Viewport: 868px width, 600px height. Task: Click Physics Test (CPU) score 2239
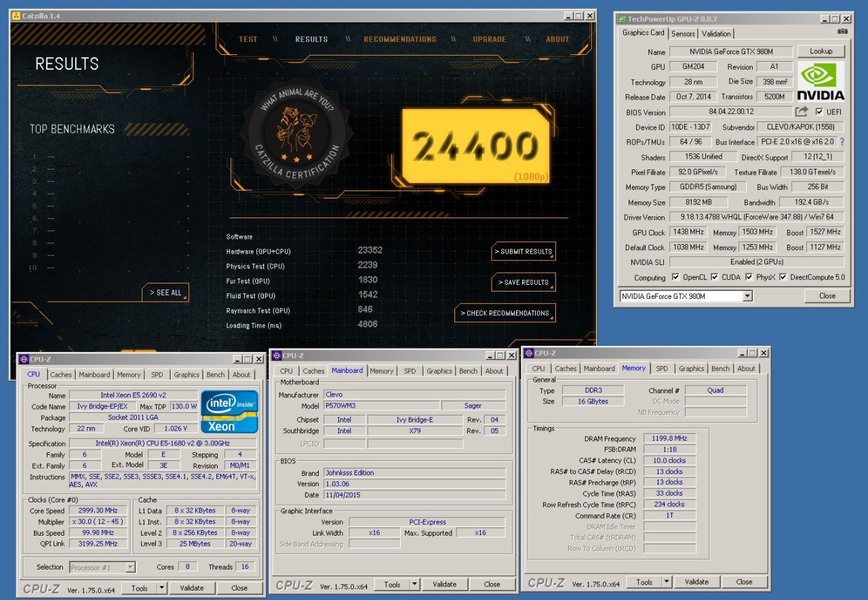368,265
